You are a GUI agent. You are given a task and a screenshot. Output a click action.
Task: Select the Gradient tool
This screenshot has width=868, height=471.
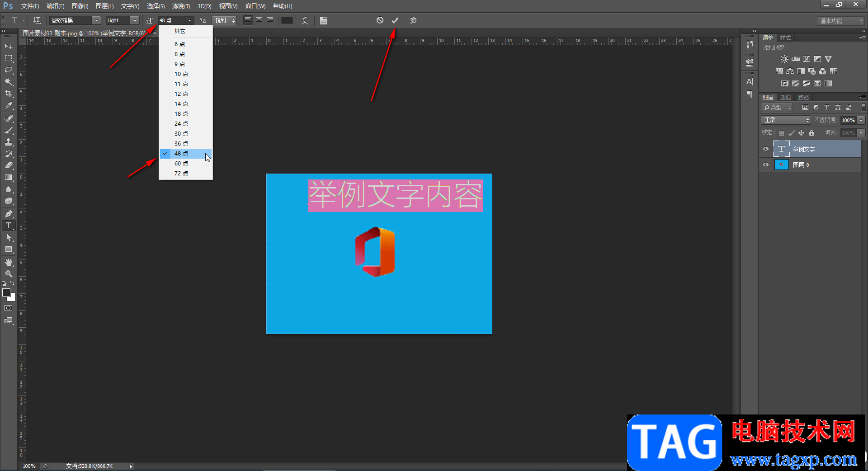click(9, 177)
